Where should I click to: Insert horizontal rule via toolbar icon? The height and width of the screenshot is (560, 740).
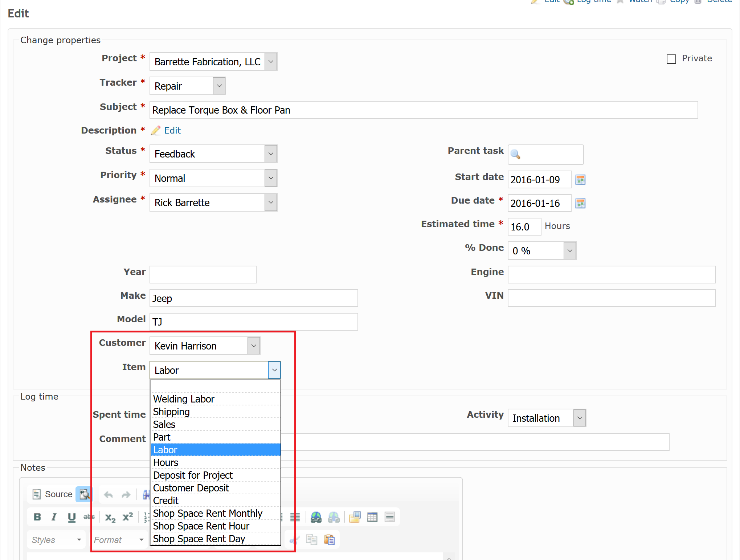[x=390, y=517]
